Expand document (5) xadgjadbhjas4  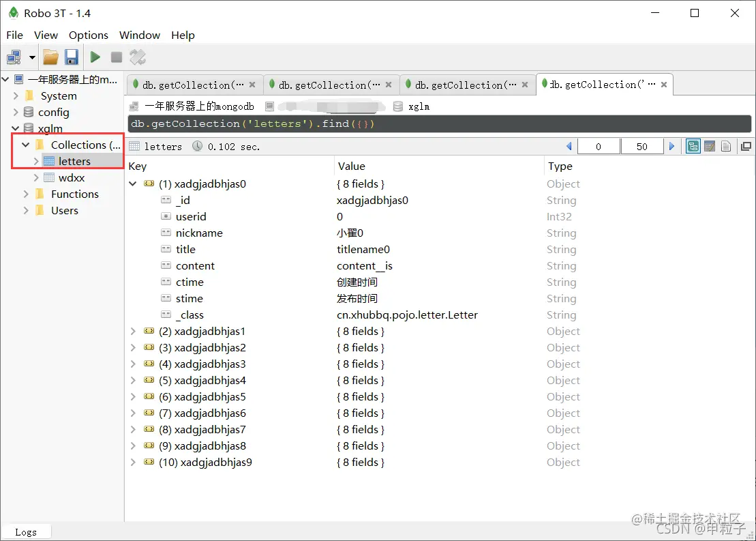point(133,380)
